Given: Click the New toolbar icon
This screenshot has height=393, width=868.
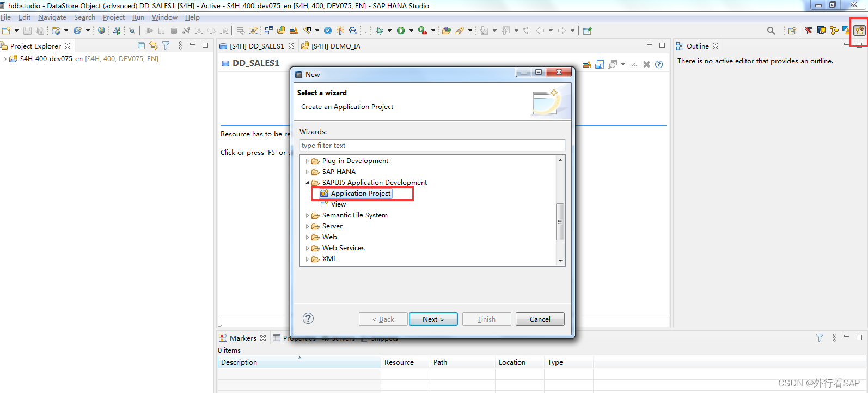Looking at the screenshot, I should (x=6, y=31).
